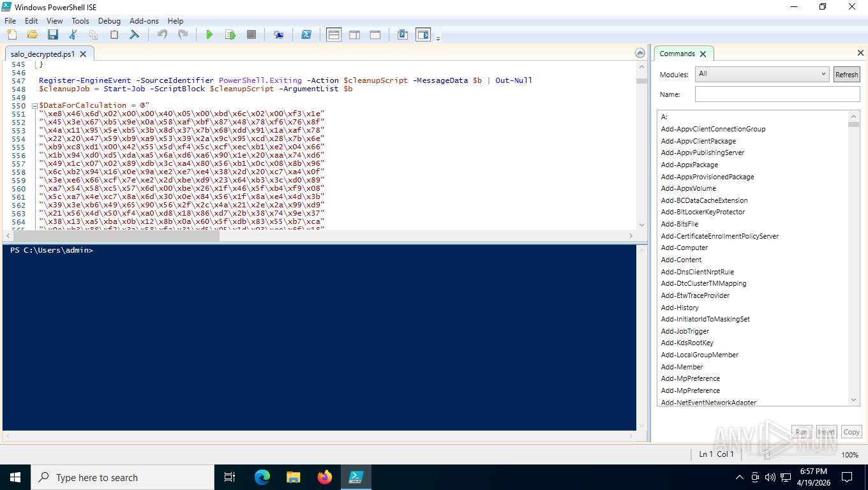Click script pane vertical scrollbar down arrow
This screenshot has height=490, width=868.
[641, 224]
